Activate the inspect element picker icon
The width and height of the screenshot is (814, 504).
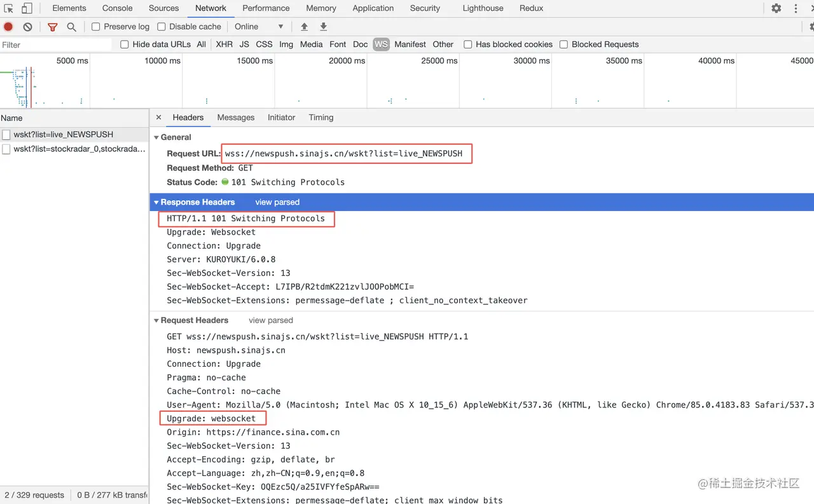(x=8, y=8)
